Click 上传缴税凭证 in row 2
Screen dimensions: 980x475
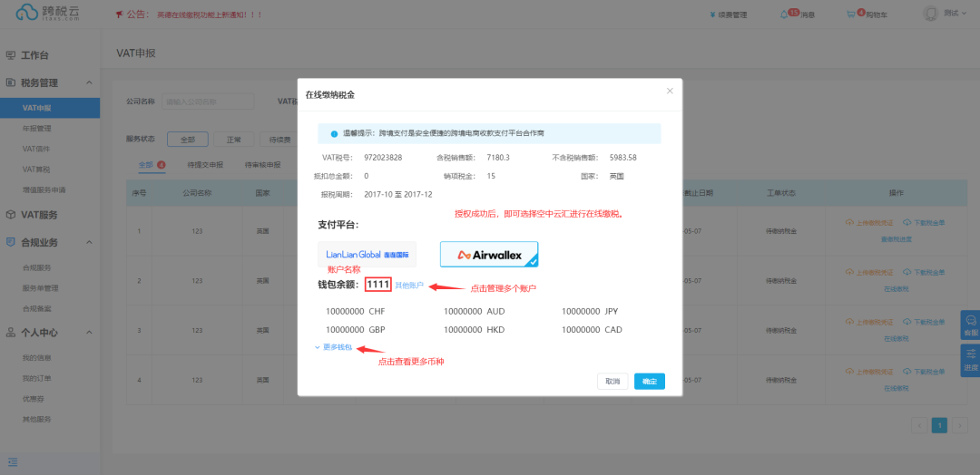coord(869,273)
